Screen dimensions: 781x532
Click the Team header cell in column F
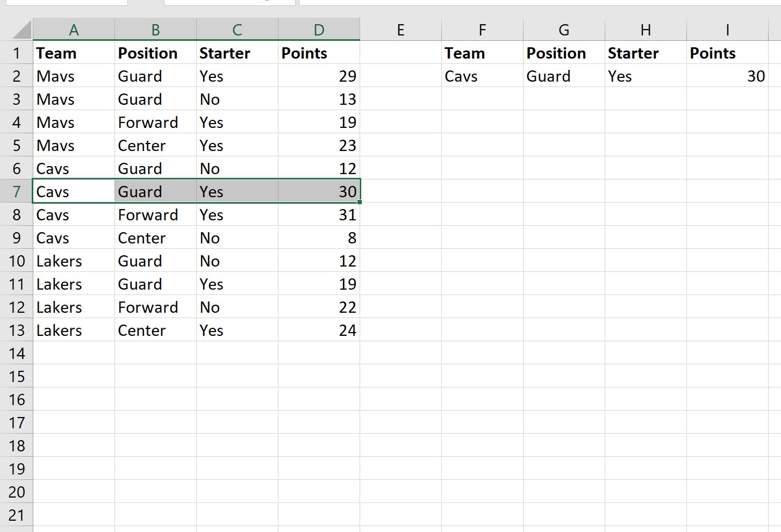click(482, 53)
